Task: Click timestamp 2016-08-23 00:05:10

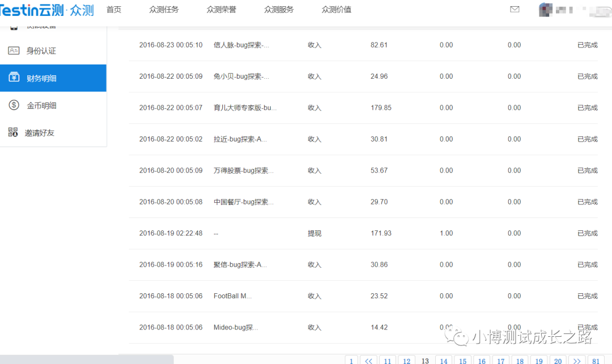Action: (171, 45)
